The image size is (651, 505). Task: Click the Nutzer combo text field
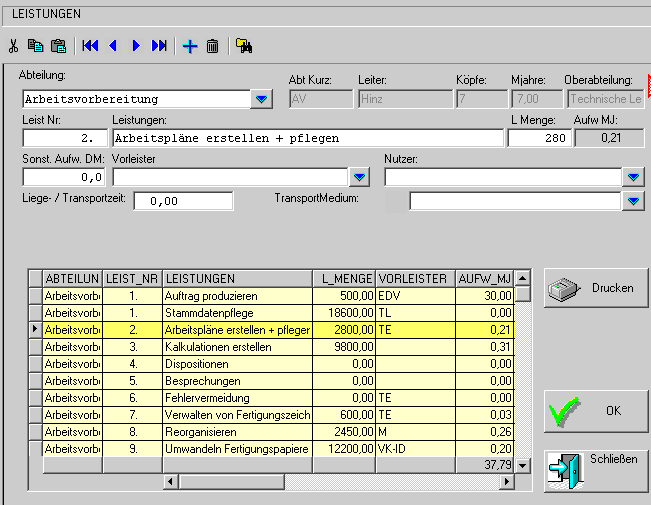503,177
